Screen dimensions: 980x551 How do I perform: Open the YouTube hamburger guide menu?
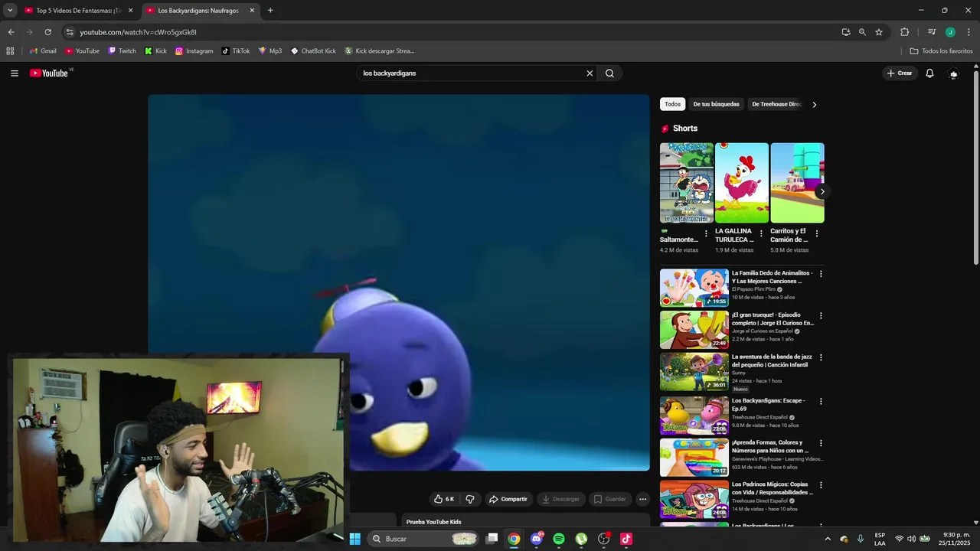[15, 73]
